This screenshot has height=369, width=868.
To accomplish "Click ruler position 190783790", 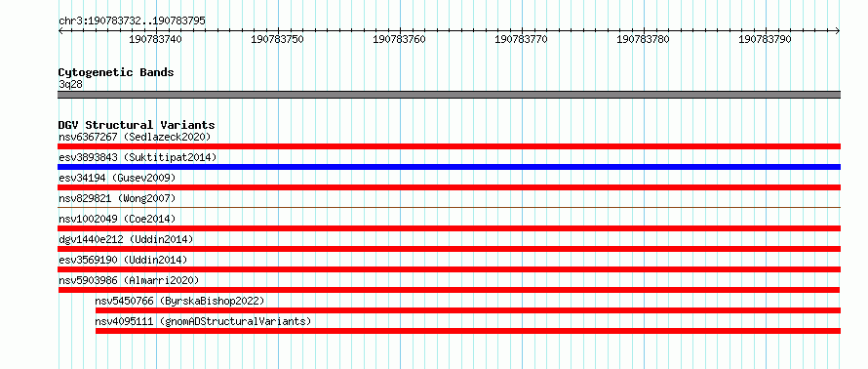I will click(765, 39).
